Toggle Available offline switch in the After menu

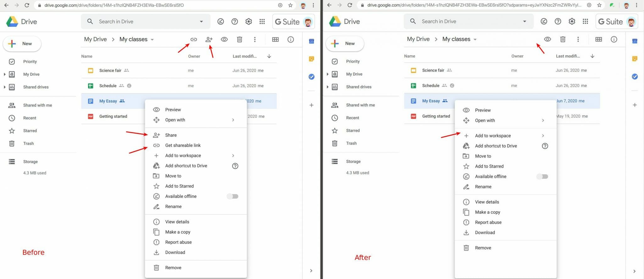pos(542,176)
